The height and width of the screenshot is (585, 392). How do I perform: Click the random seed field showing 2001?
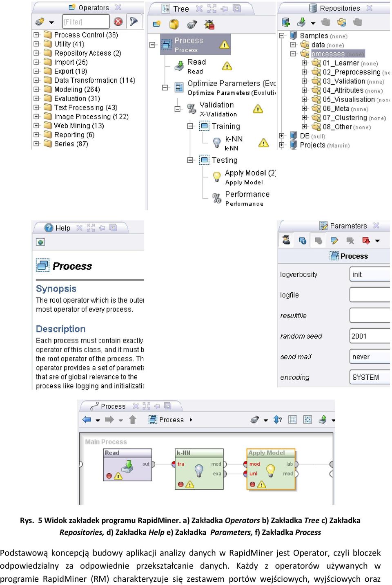370,336
